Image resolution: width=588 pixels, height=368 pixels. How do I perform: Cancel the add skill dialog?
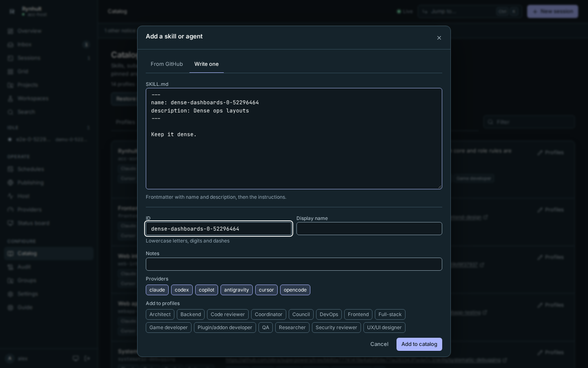tap(379, 344)
